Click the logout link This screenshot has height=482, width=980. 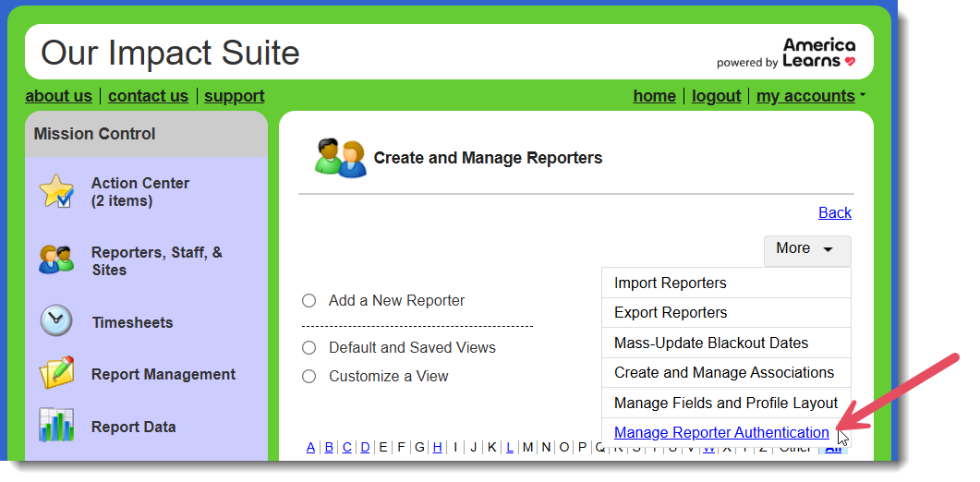pos(716,96)
